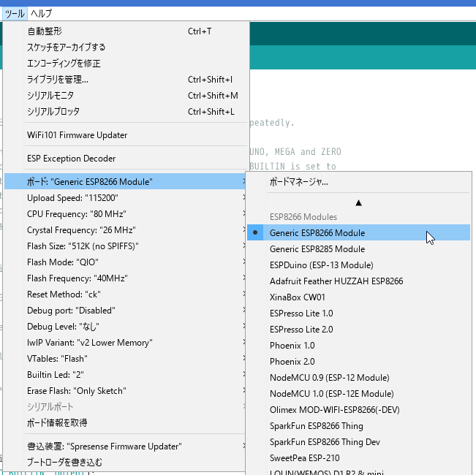Open the ツール menu in the menu bar
Screen dimensions: 476x475
[15, 14]
